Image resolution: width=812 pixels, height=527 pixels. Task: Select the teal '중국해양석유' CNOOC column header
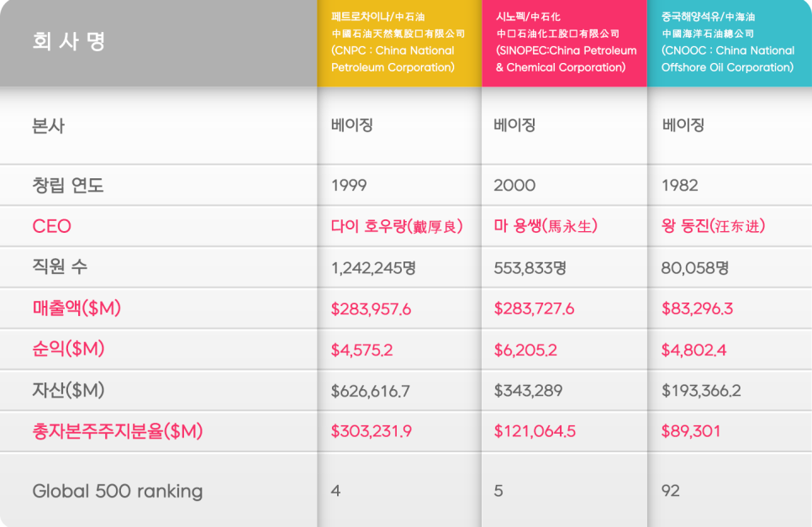point(730,43)
